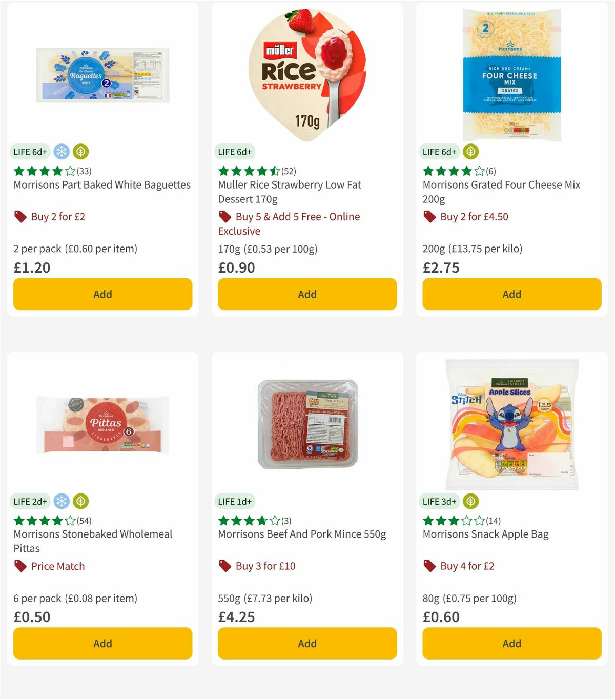Select the green leaf icon beside the baguettes snowflake

pos(80,152)
